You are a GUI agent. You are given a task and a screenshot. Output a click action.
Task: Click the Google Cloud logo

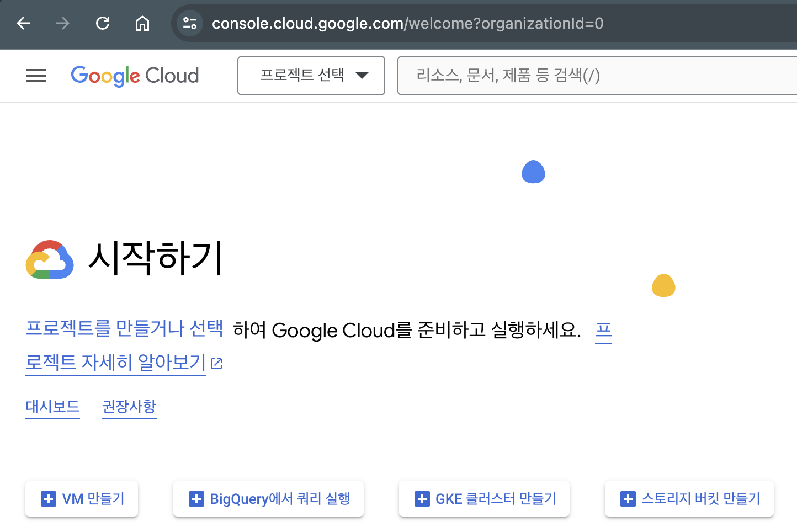[x=135, y=76]
